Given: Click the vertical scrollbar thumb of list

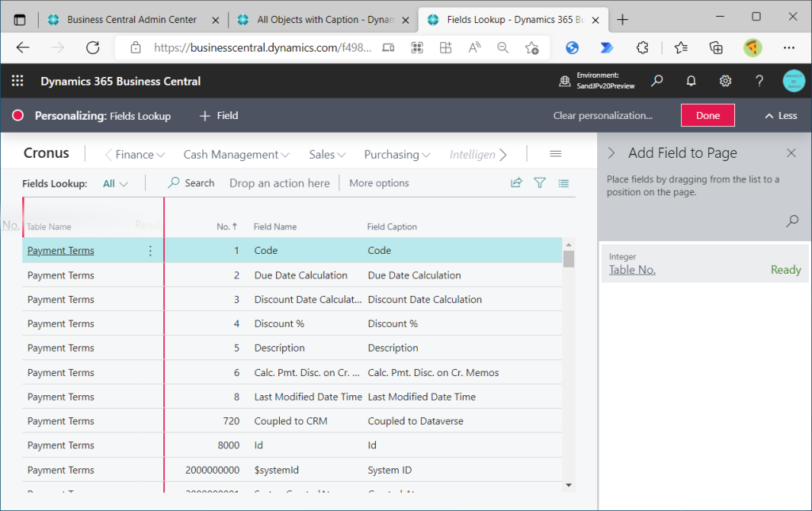Looking at the screenshot, I should point(569,259).
